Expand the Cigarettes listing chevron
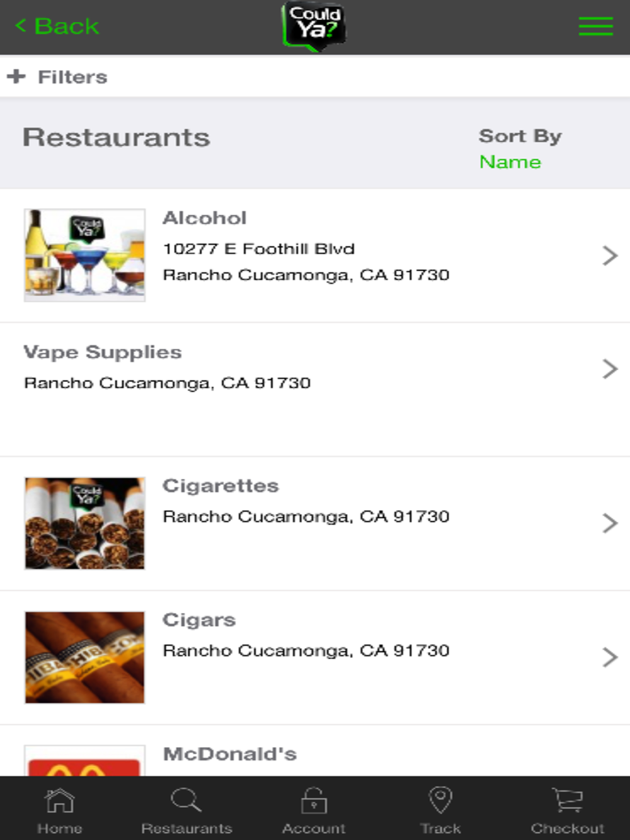This screenshot has width=630, height=840. click(x=610, y=523)
